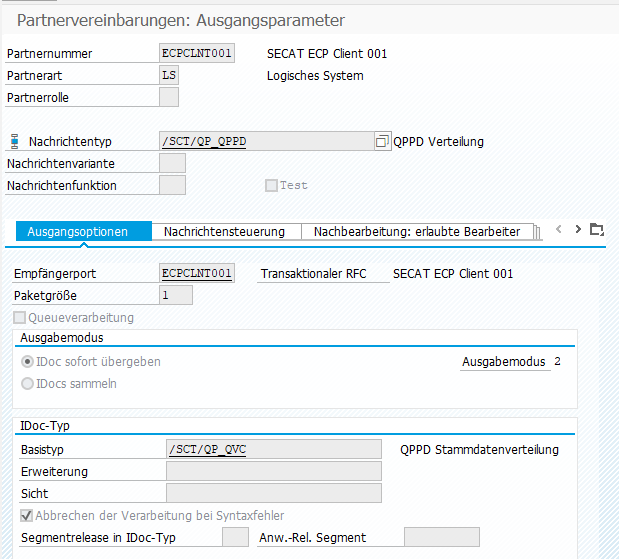Focus the Partnernummer field

point(197,54)
